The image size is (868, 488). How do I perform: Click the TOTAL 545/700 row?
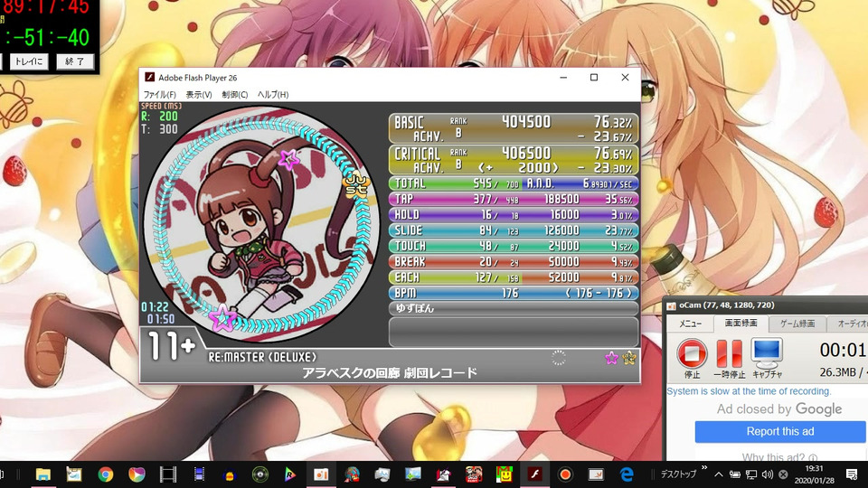[514, 183]
